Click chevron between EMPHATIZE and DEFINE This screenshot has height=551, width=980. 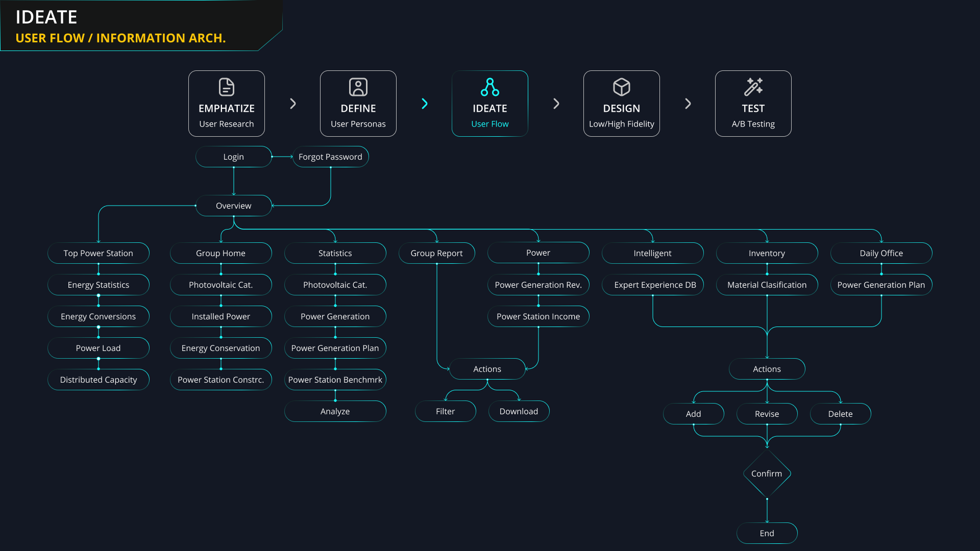pos(293,104)
